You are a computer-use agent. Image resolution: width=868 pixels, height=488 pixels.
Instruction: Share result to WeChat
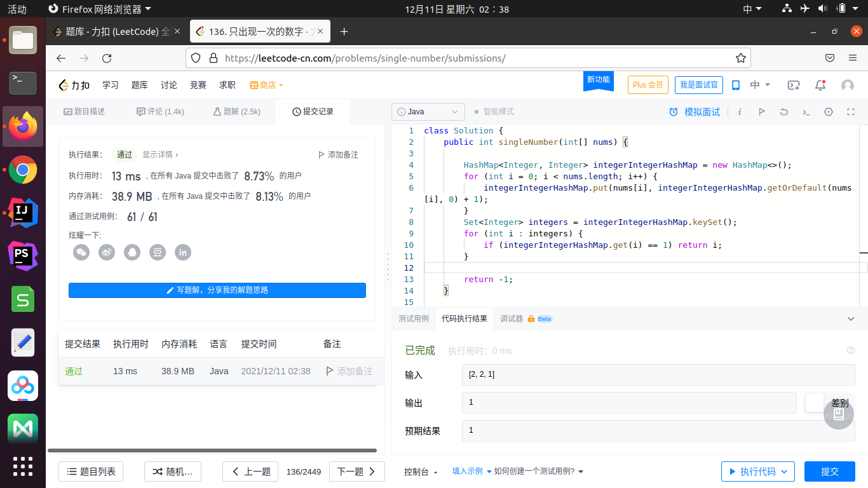click(81, 252)
